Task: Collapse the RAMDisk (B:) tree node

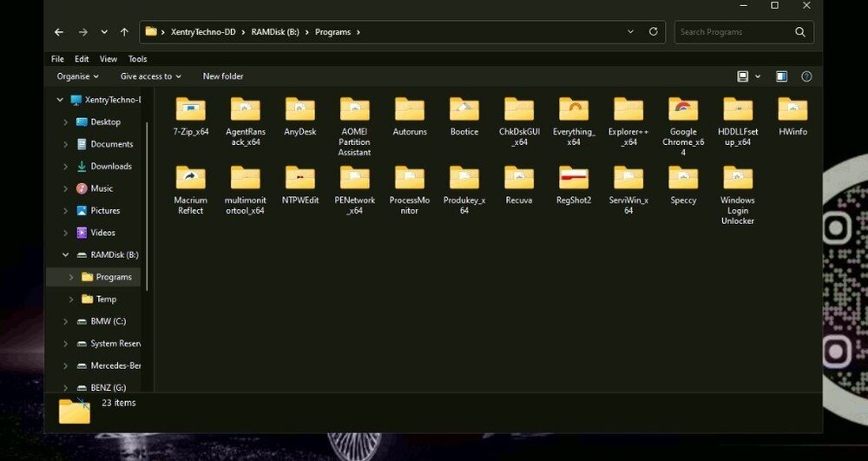Action: pyautogui.click(x=65, y=255)
